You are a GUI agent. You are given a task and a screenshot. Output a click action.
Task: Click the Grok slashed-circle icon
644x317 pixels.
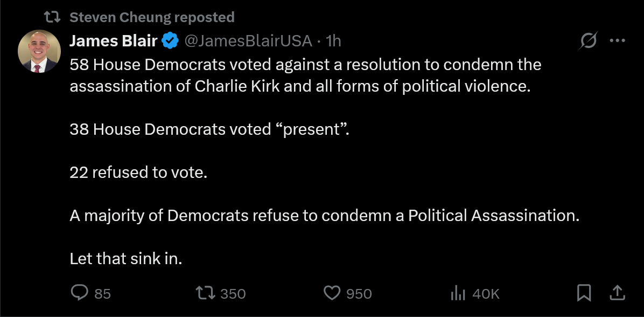588,41
